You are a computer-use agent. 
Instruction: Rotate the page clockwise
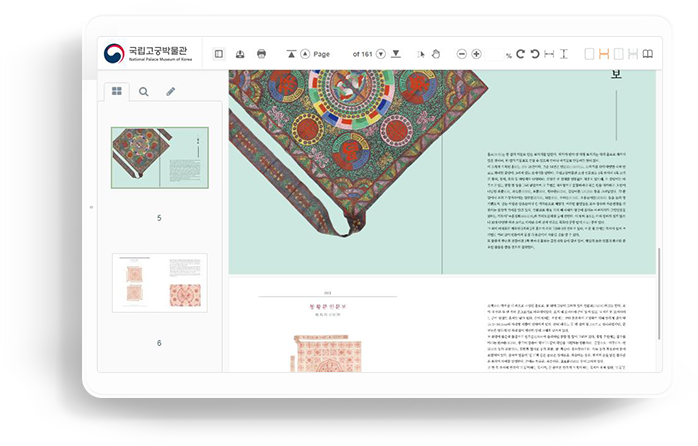pyautogui.click(x=520, y=53)
